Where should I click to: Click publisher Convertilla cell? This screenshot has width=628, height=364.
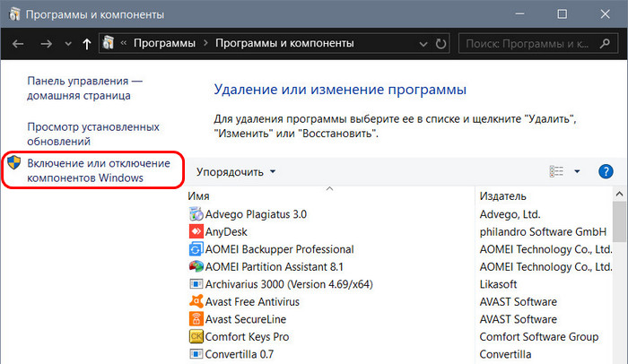(x=505, y=354)
